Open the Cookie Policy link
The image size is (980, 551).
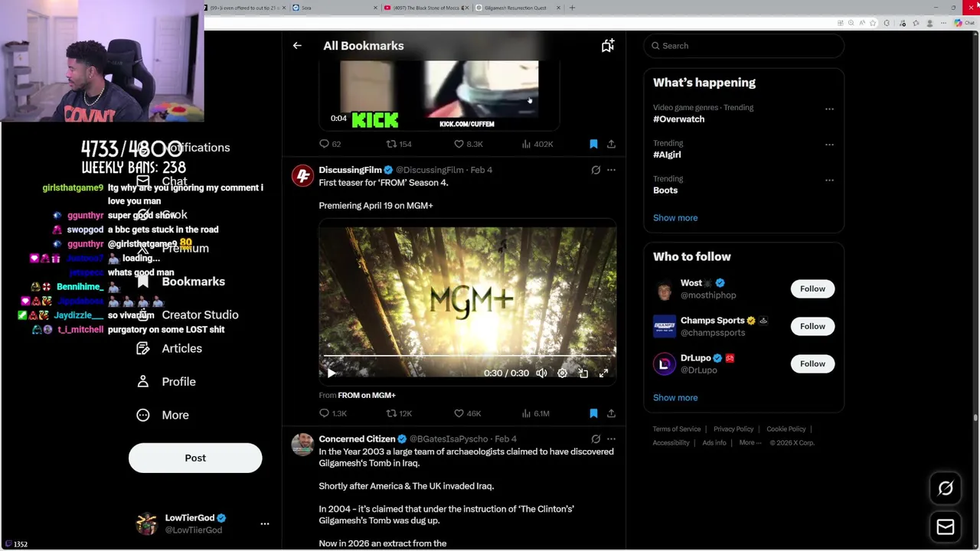tap(786, 429)
